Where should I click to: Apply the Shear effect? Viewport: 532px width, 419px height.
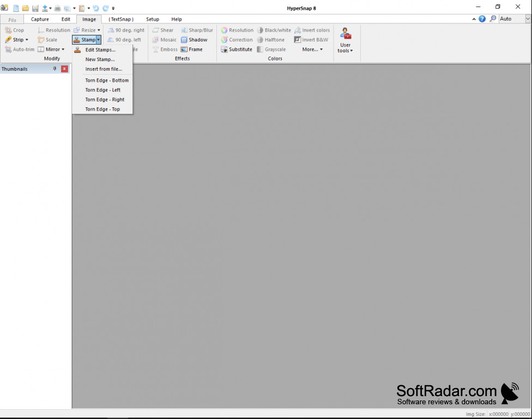pos(163,30)
